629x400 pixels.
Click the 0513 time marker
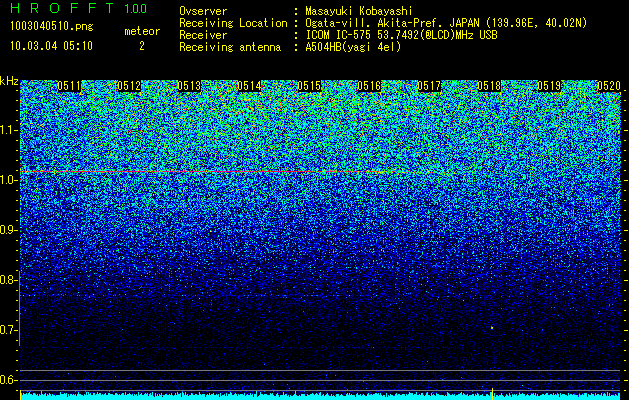coord(189,86)
